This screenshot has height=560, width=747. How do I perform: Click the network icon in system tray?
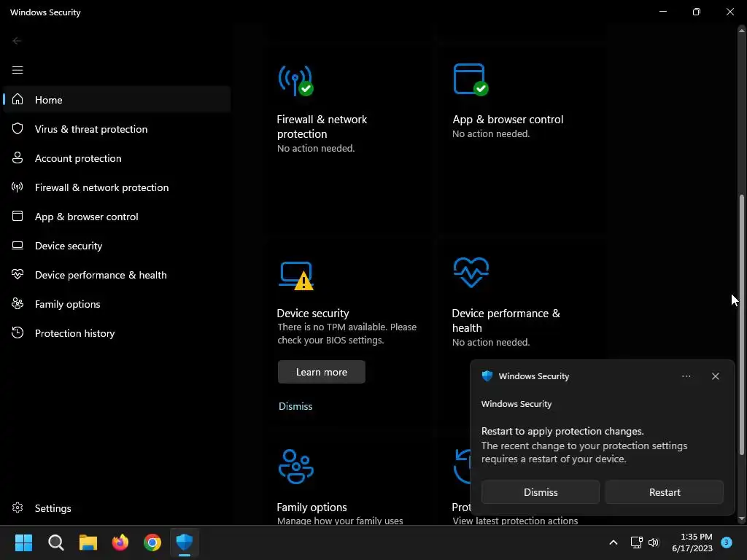(x=636, y=542)
